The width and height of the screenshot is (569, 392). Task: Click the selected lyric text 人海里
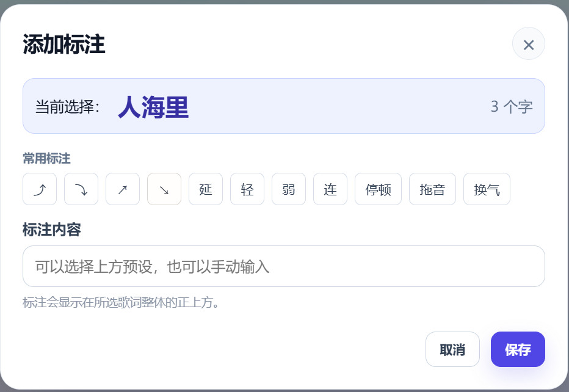153,107
